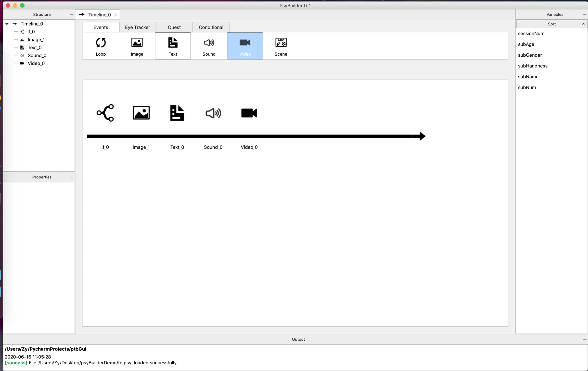The width and height of the screenshot is (588, 371).
Task: Select the Scene event tool
Action: pyautogui.click(x=281, y=46)
